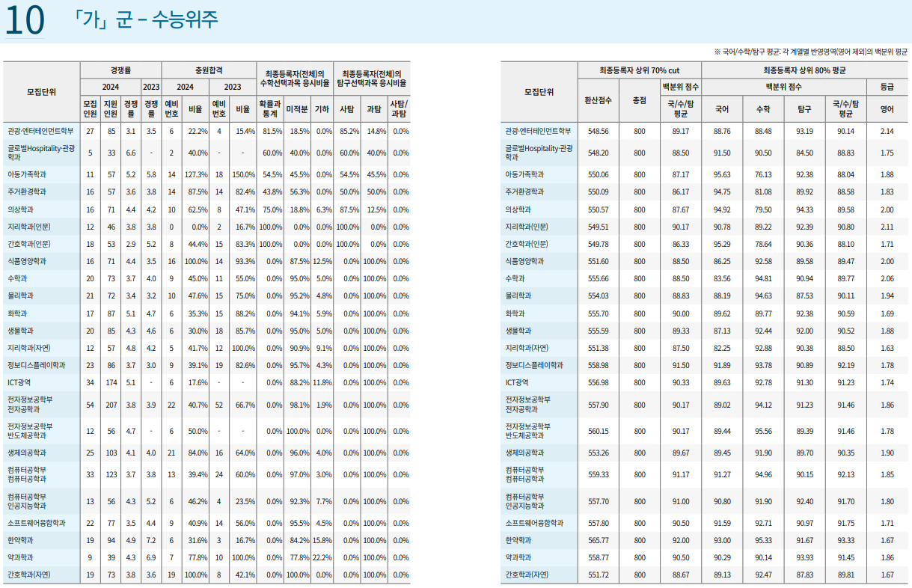This screenshot has width=912, height=588.
Task: Click the page title '「가」군 – 수능위주'
Action: coord(147,19)
